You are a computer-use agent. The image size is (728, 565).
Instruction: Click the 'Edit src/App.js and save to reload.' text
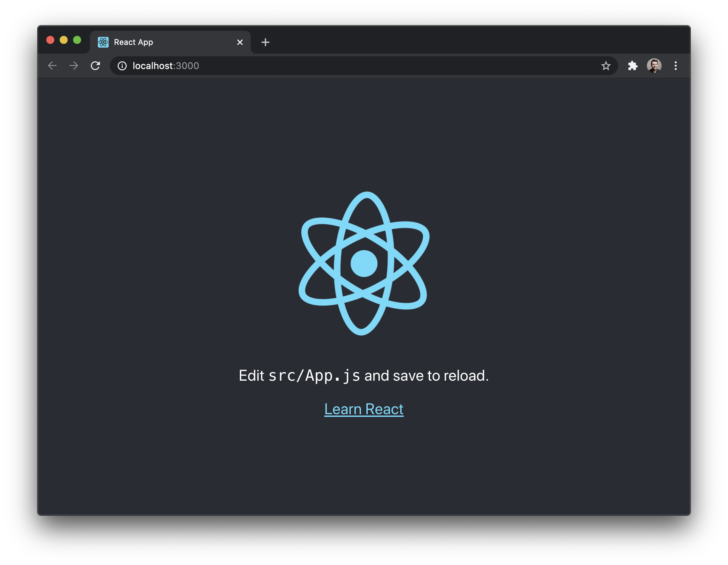364,376
